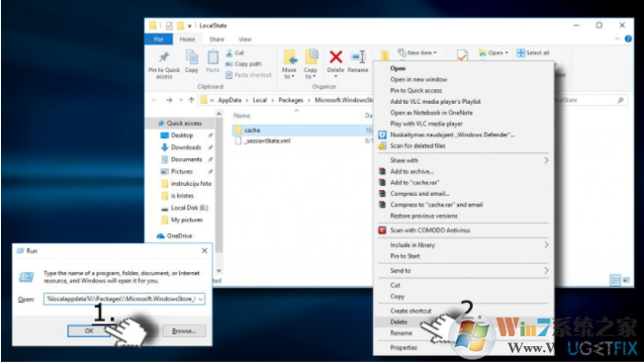Click the up arrow navigation button
Screen dimensions: 644x362
(x=191, y=100)
